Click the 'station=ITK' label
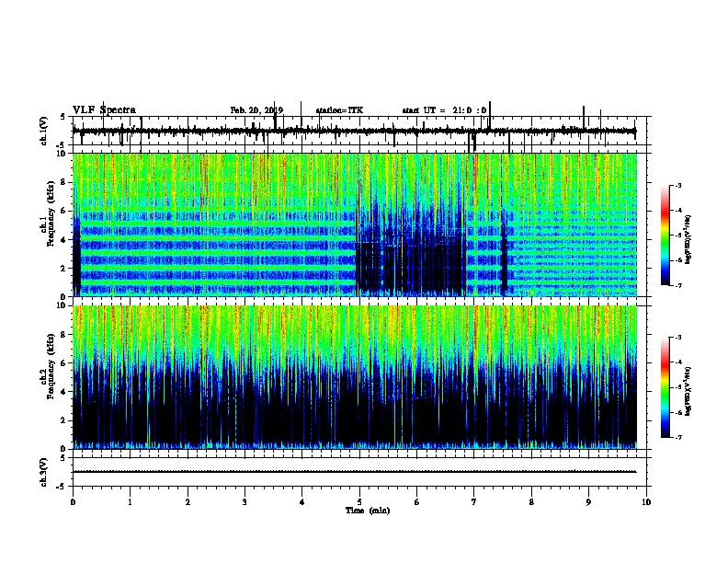Image resolution: width=728 pixels, height=563 pixels. [x=339, y=110]
